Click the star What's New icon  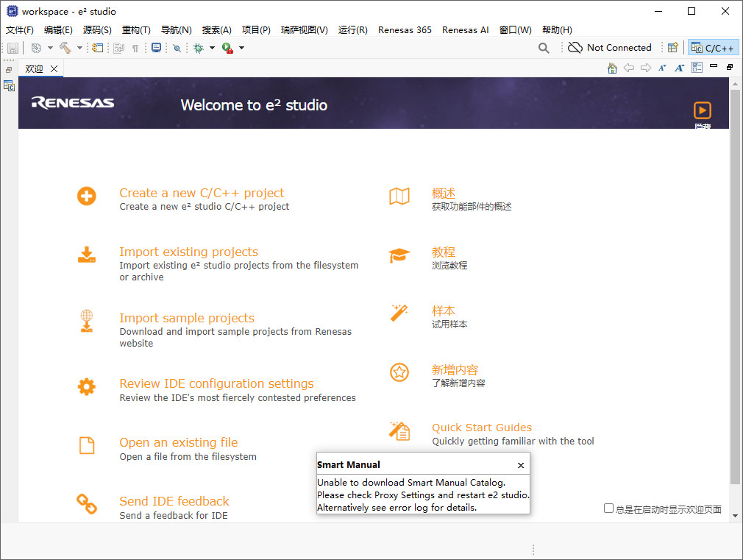399,372
